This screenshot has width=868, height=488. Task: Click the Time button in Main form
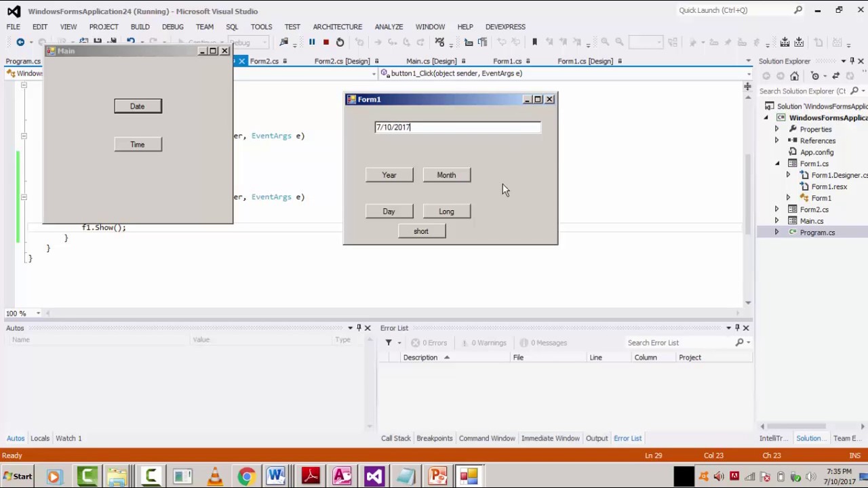(x=138, y=144)
